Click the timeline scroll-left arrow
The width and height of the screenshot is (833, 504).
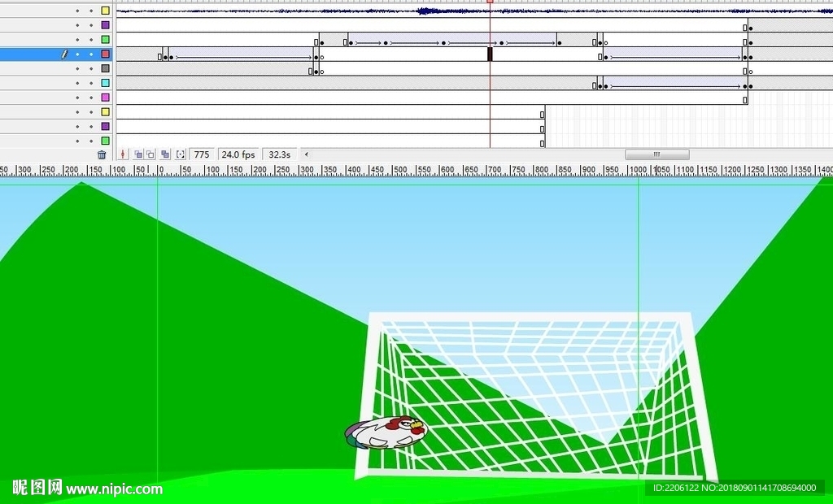306,154
